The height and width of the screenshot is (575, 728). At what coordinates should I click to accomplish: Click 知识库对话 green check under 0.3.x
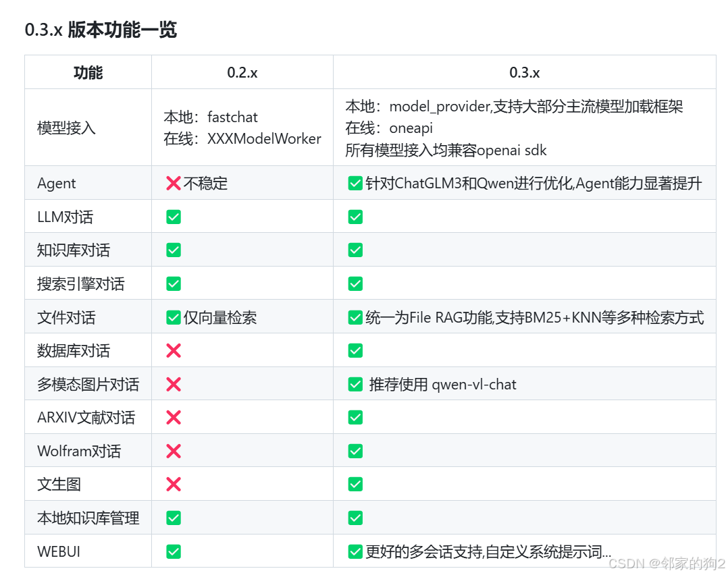[x=355, y=250]
